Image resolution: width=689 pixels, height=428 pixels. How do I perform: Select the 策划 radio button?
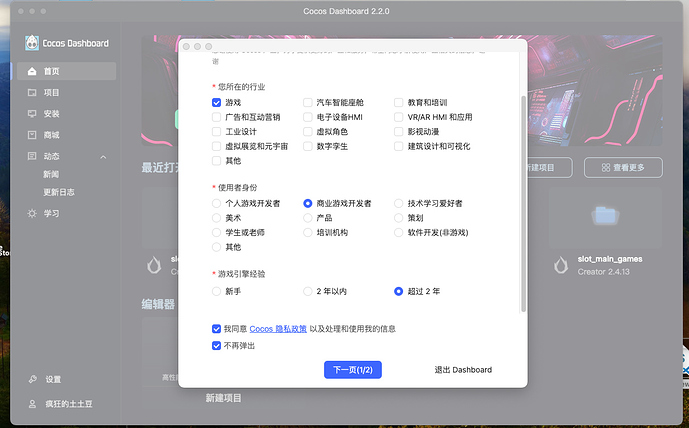[x=399, y=218]
